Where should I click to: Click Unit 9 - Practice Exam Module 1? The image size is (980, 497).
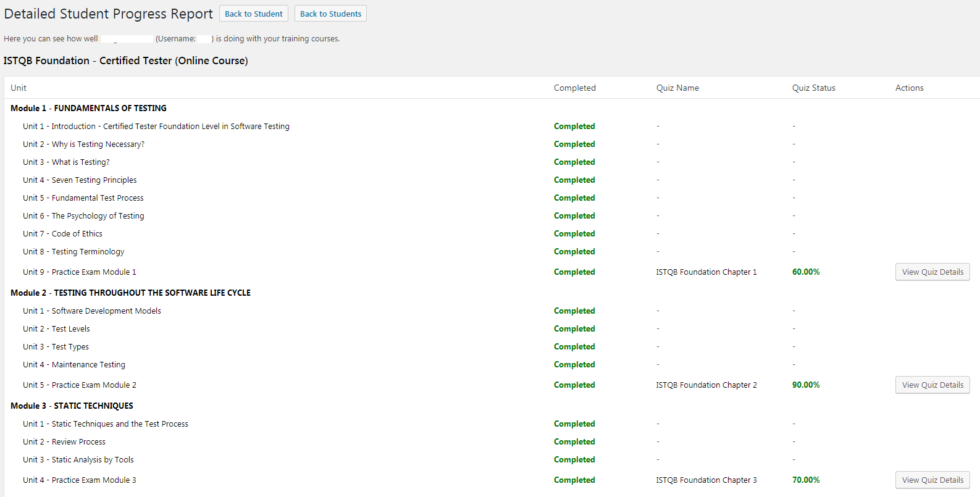(80, 272)
